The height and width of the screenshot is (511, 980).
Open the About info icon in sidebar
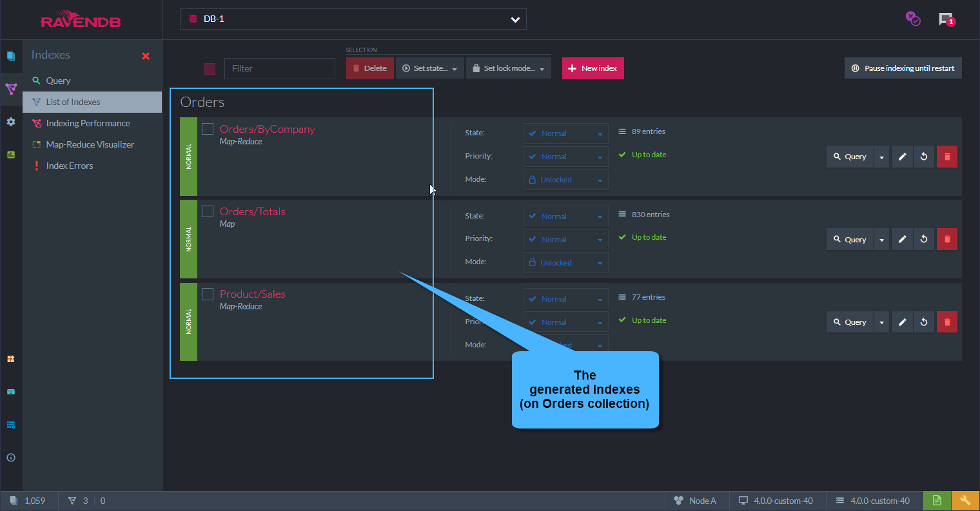[x=11, y=458]
